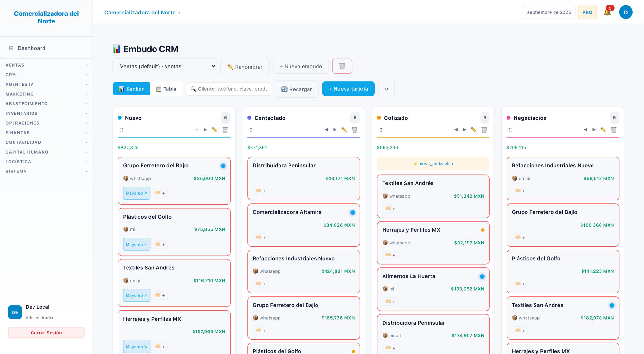Screen dimensions: 644x354
Task: Move the Negociación column right
Action: click(x=594, y=130)
